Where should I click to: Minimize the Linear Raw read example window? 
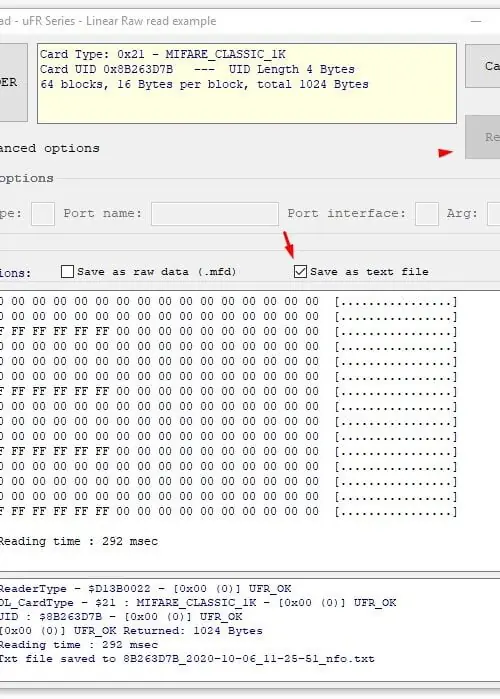click(476, 21)
